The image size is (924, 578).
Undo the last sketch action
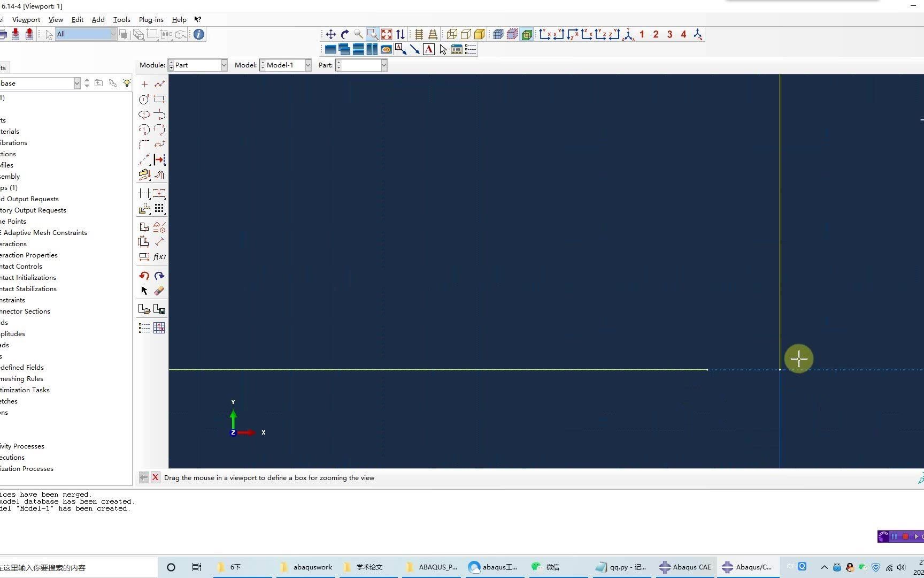point(143,275)
